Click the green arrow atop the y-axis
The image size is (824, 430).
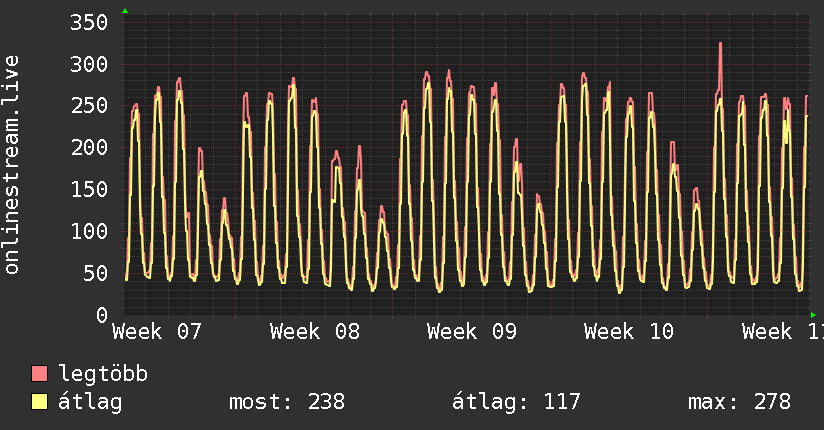point(125,11)
